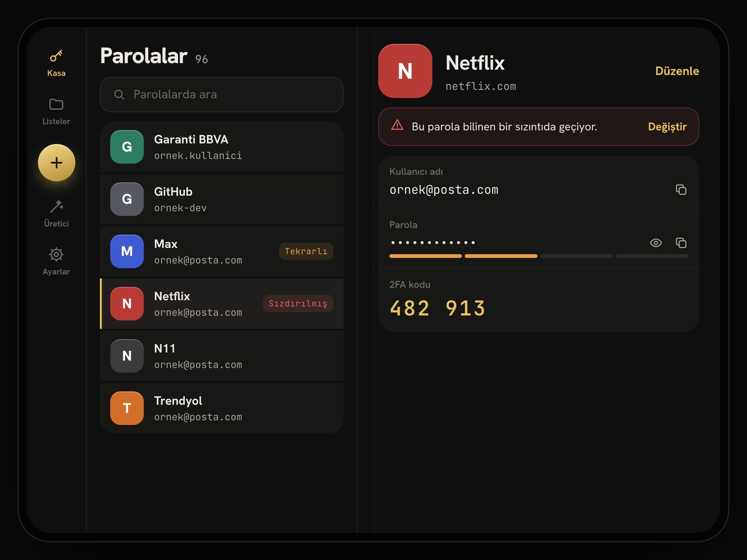Viewport: 747px width, 560px height.
Task: Change the leaked password via Değiştir
Action: pos(667,127)
